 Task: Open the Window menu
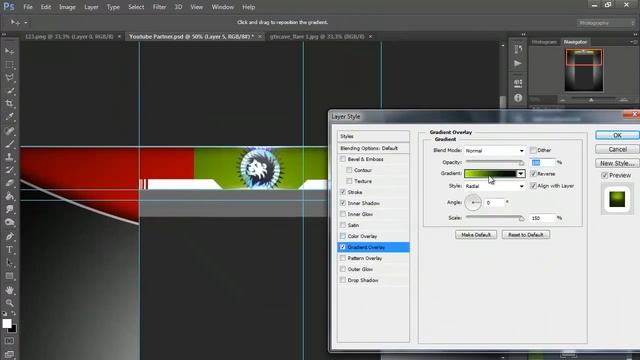pos(222,7)
